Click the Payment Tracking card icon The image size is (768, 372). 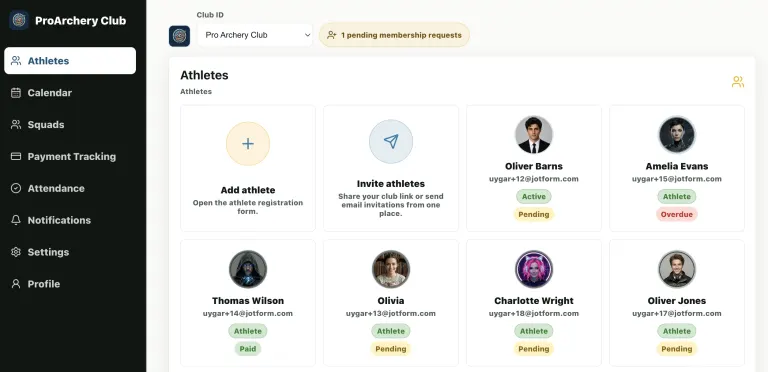click(16, 157)
